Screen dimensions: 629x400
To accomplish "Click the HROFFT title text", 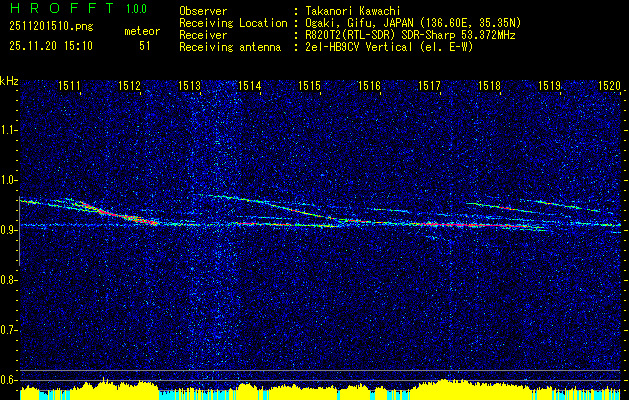I will (x=62, y=8).
